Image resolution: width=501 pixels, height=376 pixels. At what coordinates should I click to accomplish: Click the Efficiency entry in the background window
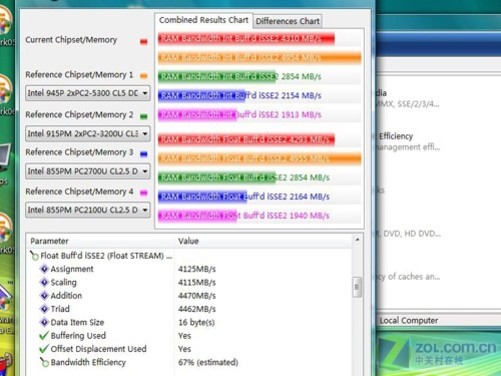coord(396,136)
